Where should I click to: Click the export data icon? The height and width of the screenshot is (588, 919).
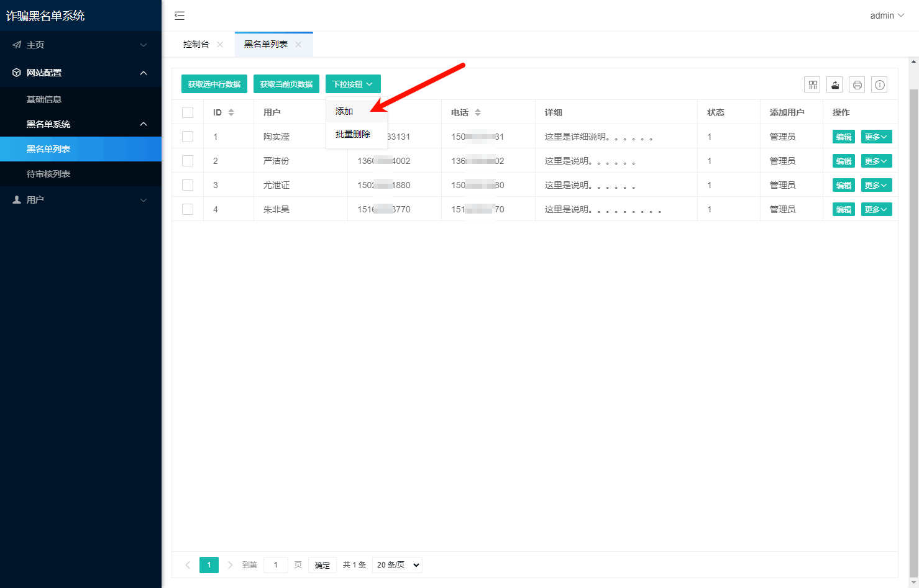point(834,84)
